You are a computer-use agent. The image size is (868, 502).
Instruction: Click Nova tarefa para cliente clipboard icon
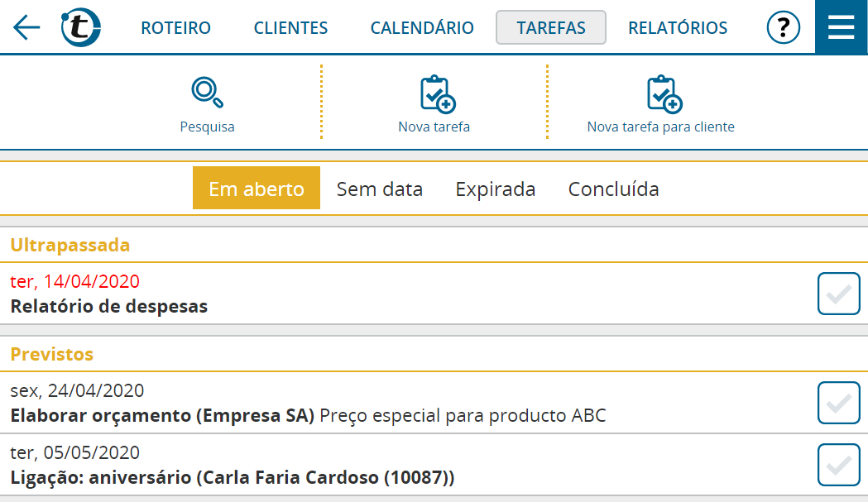pyautogui.click(x=664, y=94)
